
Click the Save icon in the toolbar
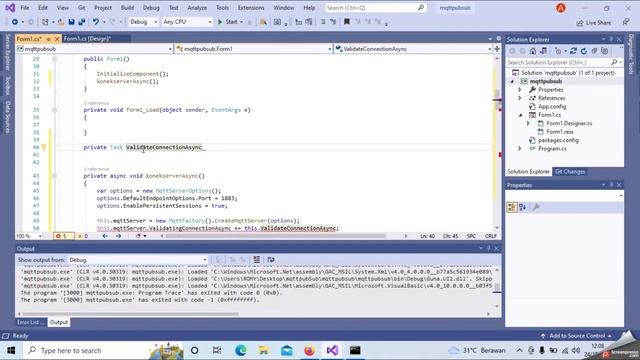[x=71, y=22]
